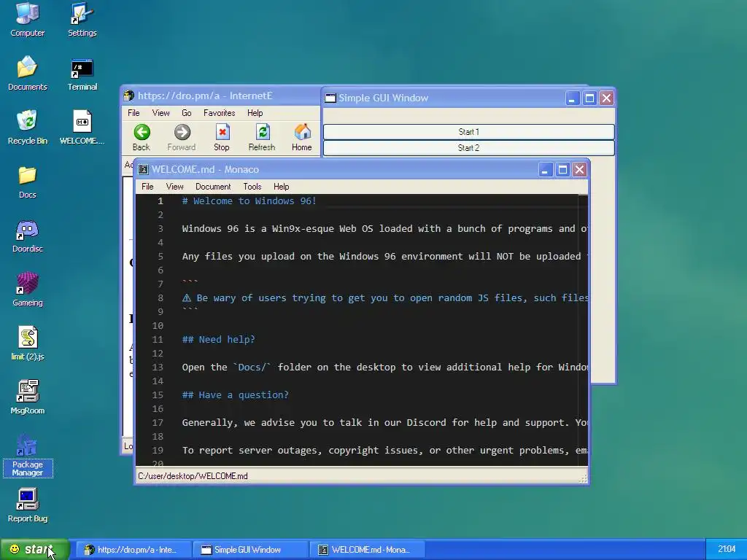This screenshot has width=747, height=560.
Task: Open the Document menu in Monaco
Action: pyautogui.click(x=213, y=187)
